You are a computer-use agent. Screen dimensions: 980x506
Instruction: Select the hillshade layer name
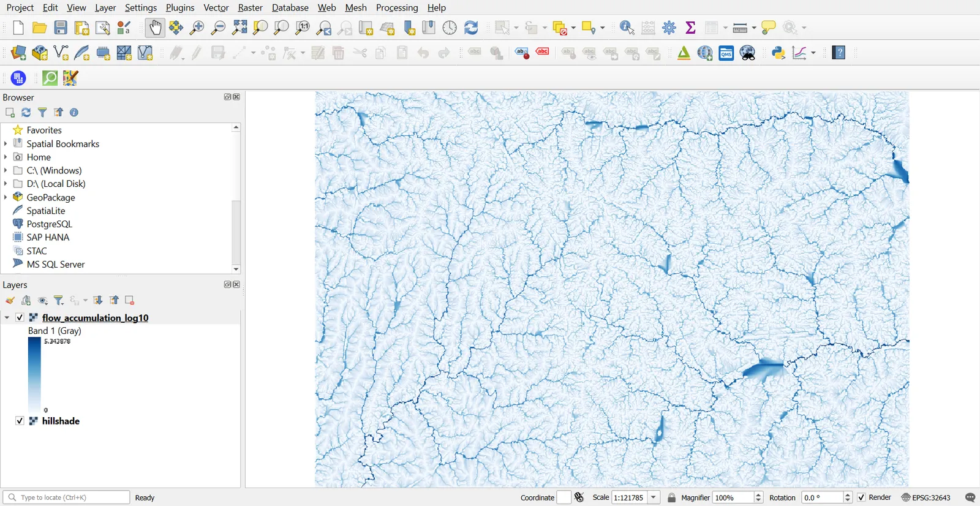(x=61, y=421)
